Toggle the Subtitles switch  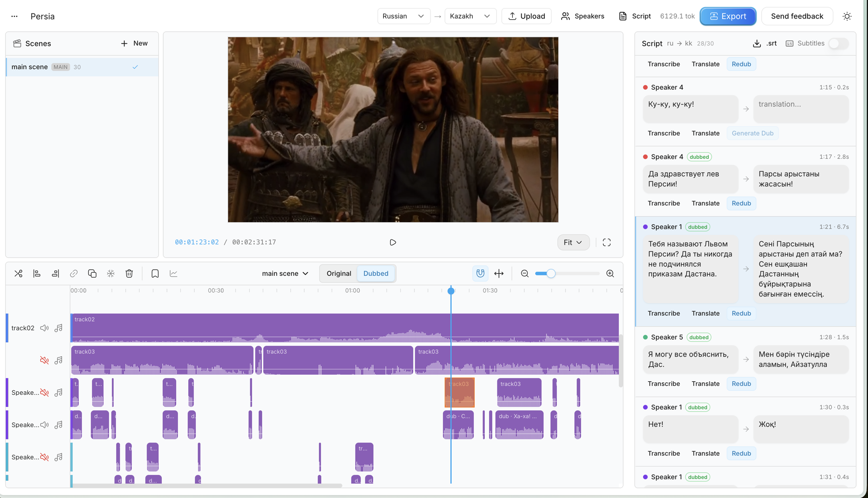(x=838, y=43)
